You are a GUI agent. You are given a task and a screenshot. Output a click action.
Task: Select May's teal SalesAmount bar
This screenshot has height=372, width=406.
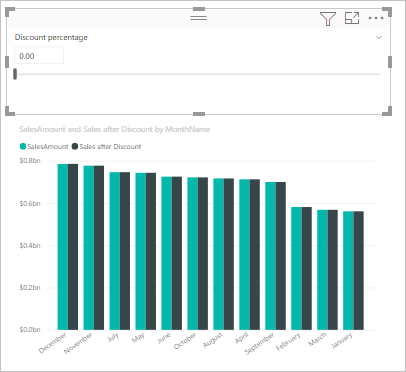pos(141,251)
